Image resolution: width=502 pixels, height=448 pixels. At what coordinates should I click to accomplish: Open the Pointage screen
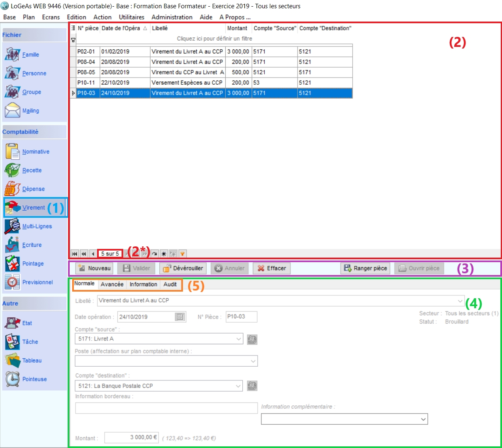[x=32, y=264]
